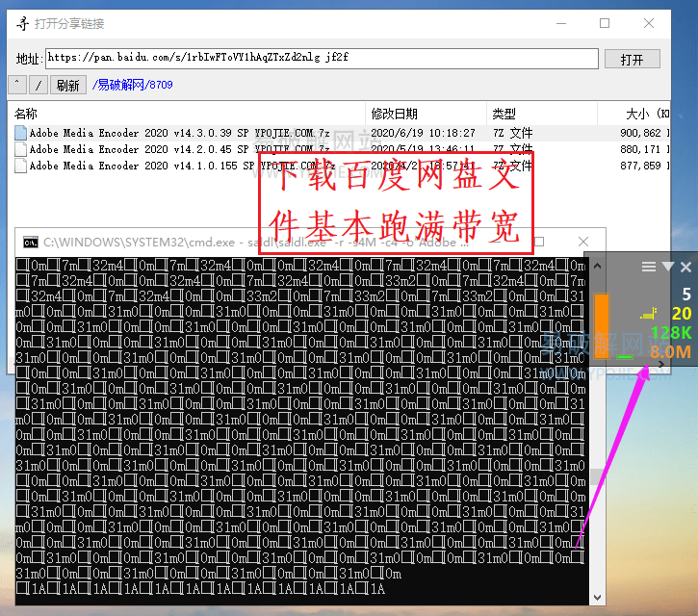Image resolution: width=698 pixels, height=616 pixels.
Task: Close the network monitor widget
Action: (x=685, y=267)
